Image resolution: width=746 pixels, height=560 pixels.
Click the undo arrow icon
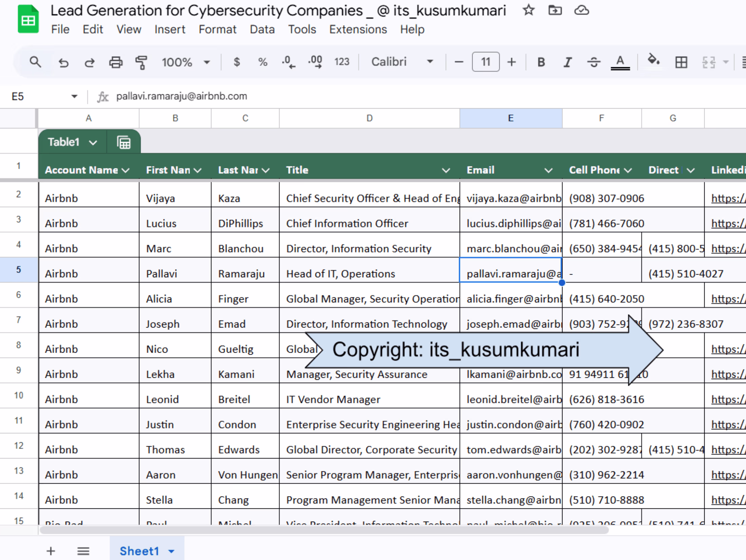63,62
